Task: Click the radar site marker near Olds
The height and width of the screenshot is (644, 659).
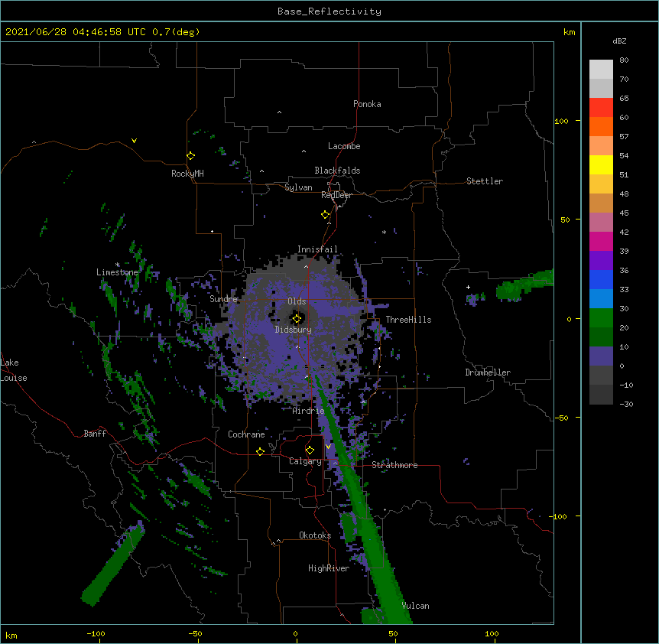Action: [297, 319]
